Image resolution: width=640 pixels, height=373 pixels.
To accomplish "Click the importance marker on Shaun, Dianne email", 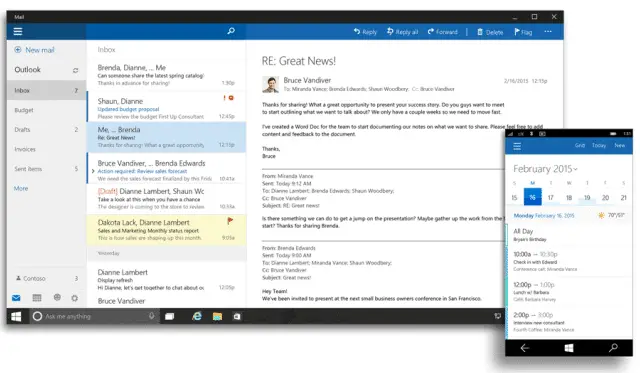I will pyautogui.click(x=224, y=98).
